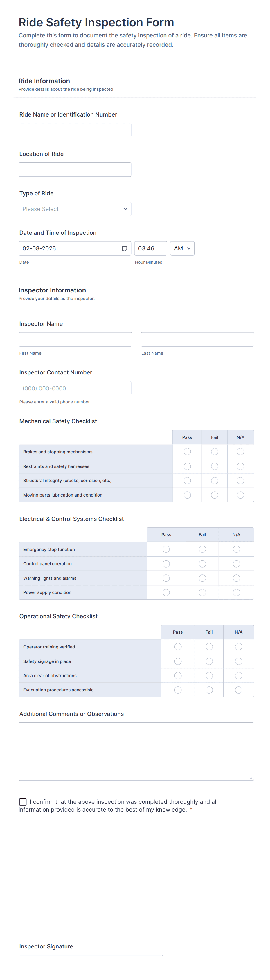Screen dimensions: 270x980
Task: Mark Operator training verified as Pass
Action: 178,646
